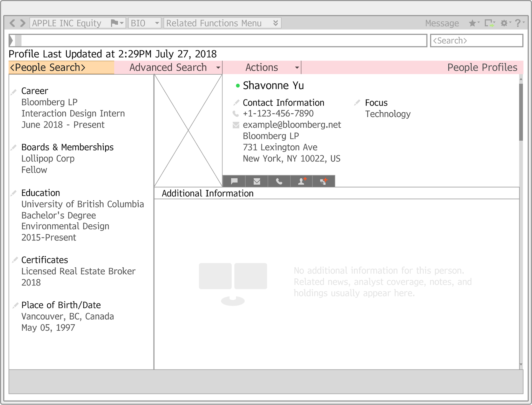The width and height of the screenshot is (532, 405).
Task: Click the star favorites icon in toolbar
Action: coord(473,23)
